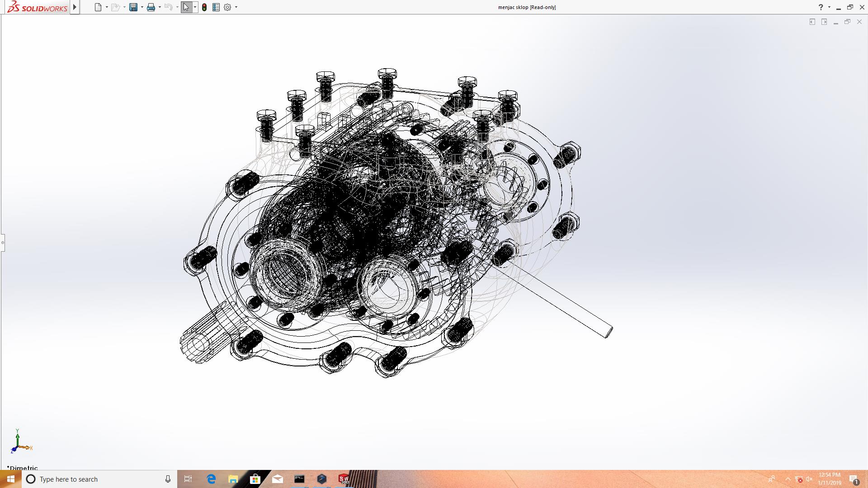868x488 pixels.
Task: Click the SolidWorks 2017 taskbar icon
Action: [344, 479]
